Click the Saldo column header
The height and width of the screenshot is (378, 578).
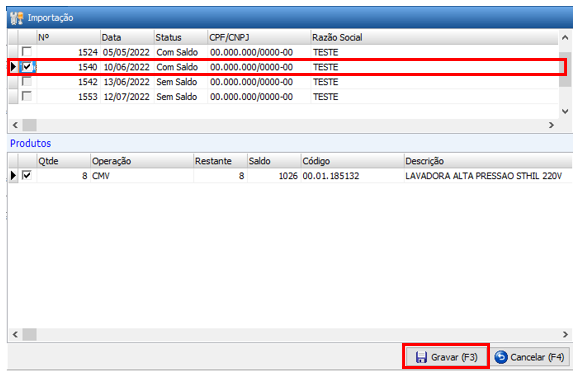[x=274, y=161]
